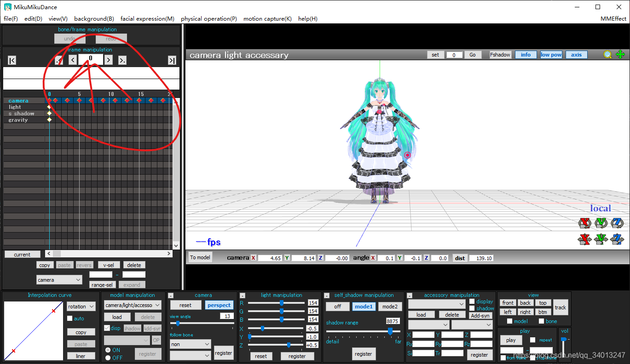The image size is (630, 364).
Task: Click the MikuMikuDance app icon in title bar
Action: 8,7
